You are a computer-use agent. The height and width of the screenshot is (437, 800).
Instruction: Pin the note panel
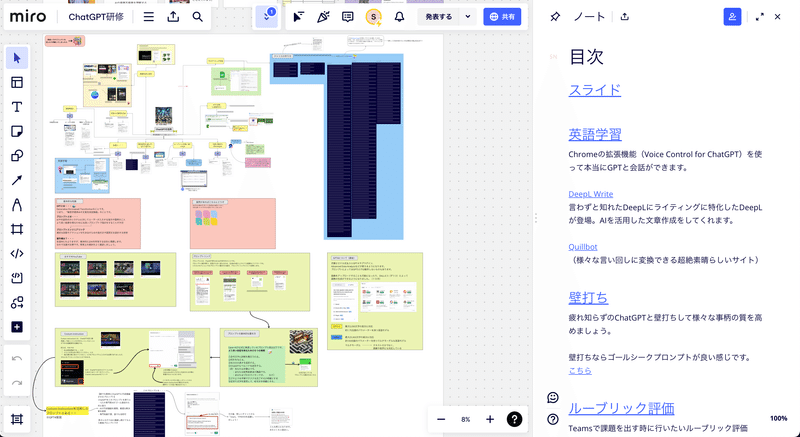coord(555,17)
